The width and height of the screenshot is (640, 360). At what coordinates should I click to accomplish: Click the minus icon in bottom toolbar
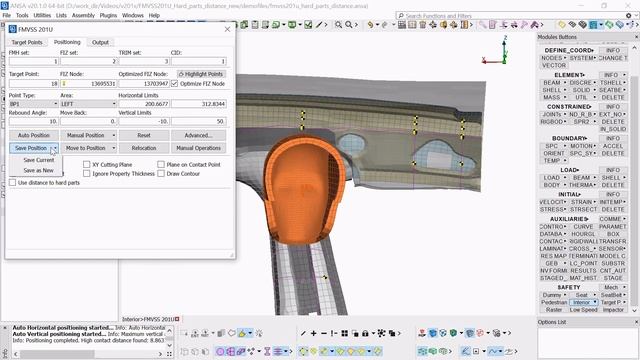[324, 333]
